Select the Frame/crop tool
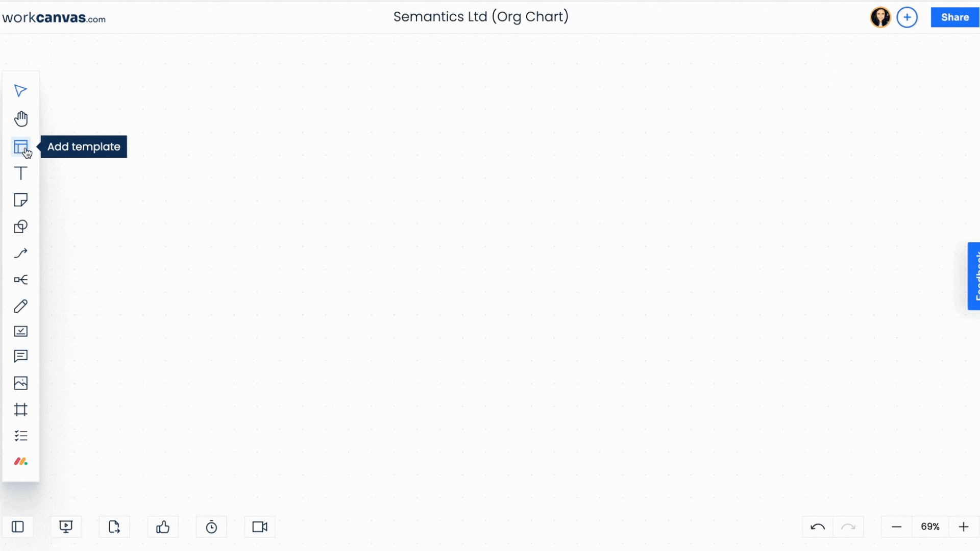The image size is (980, 551). pos(20,410)
